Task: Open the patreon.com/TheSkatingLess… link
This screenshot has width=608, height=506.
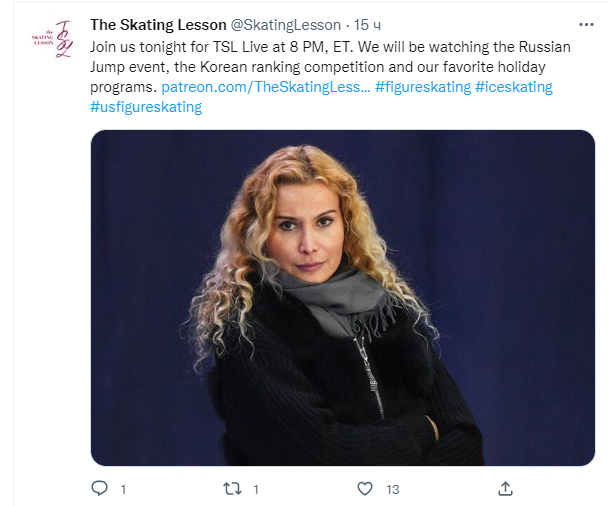Action: pos(265,87)
